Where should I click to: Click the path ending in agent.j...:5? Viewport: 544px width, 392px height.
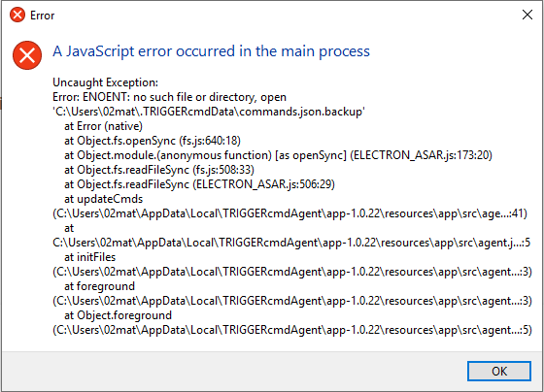[x=291, y=243]
